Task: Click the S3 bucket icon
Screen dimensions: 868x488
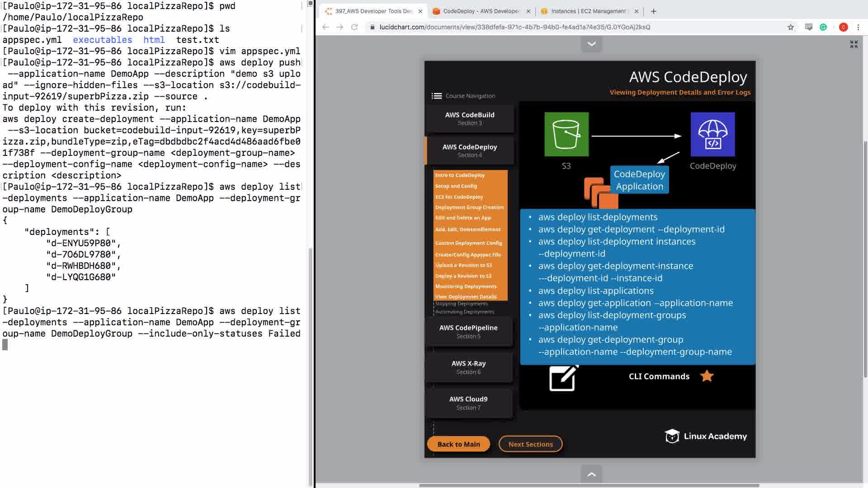Action: click(566, 134)
